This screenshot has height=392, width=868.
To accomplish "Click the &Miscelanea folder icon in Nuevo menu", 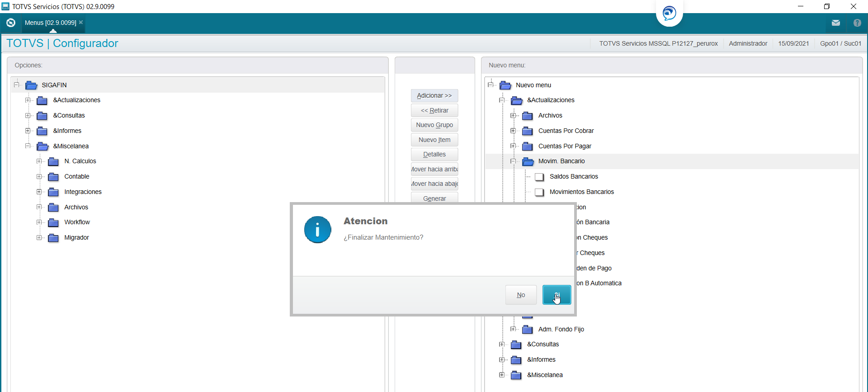I will click(516, 375).
